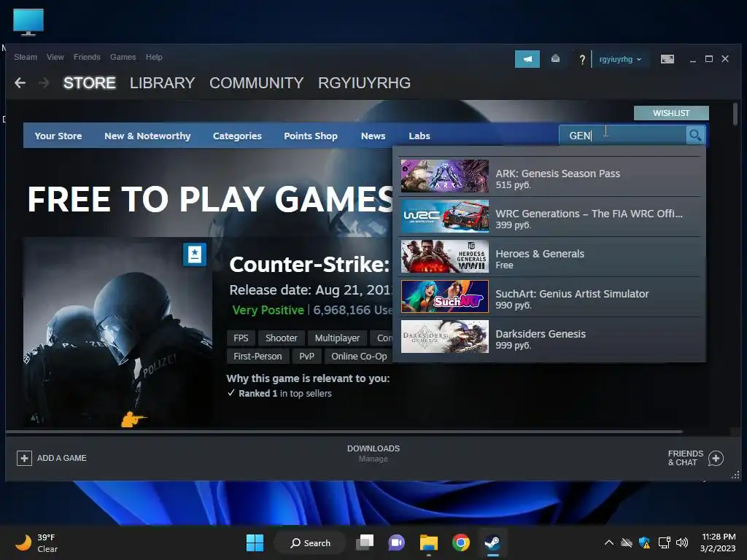Image resolution: width=747 pixels, height=560 pixels.
Task: Open Friends & Chat plus icon
Action: pyautogui.click(x=716, y=458)
